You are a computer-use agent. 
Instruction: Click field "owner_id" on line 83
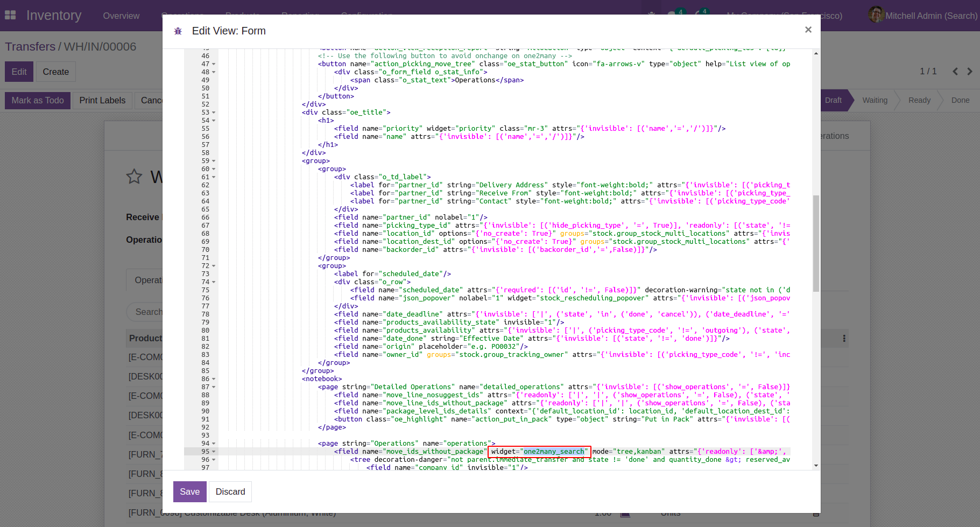point(562,355)
